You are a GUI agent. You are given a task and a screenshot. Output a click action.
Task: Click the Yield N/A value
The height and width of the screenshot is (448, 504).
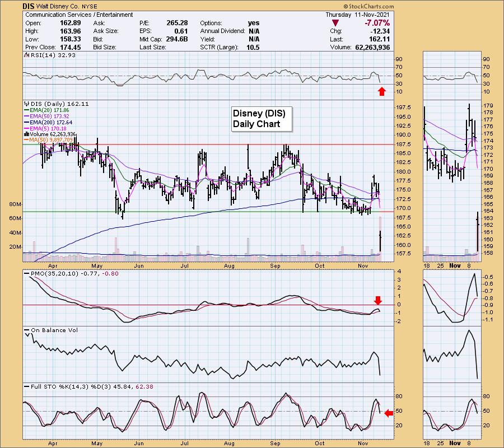[254, 39]
